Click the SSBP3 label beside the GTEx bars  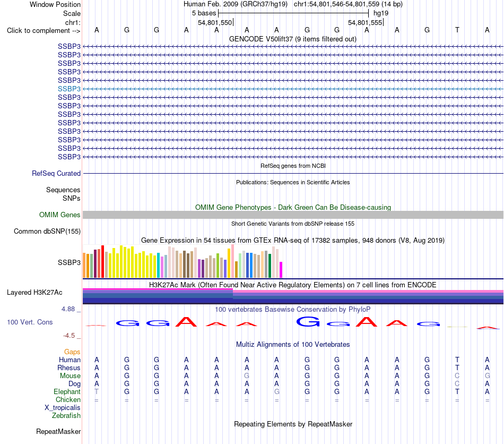(69, 262)
